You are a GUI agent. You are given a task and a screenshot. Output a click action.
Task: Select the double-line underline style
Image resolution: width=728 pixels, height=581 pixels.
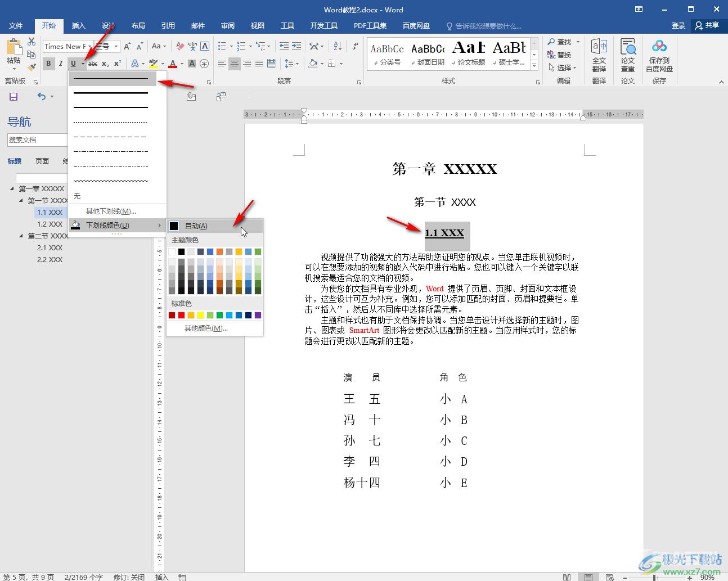pyautogui.click(x=111, y=93)
